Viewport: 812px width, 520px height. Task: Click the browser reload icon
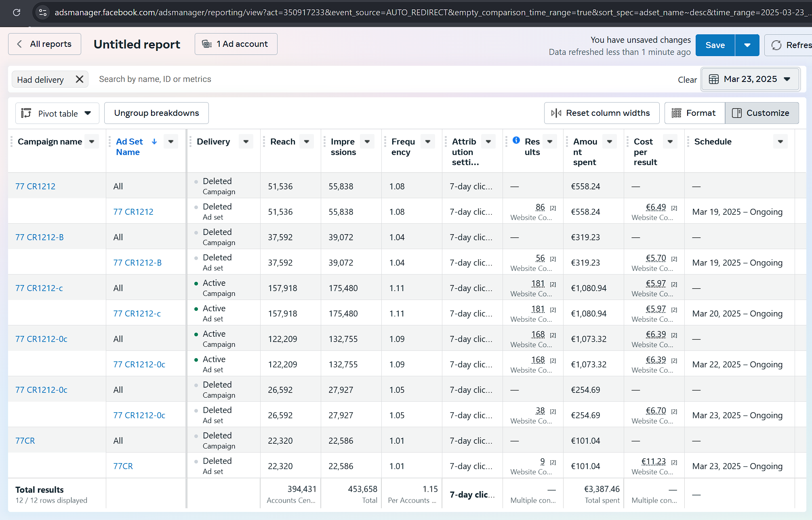pyautogui.click(x=17, y=13)
